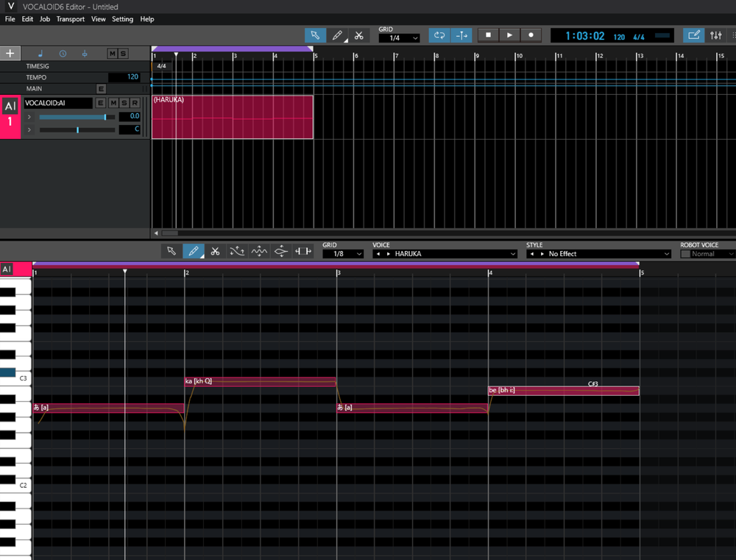Viewport: 736px width, 560px height.
Task: Enable the Robot Voice checkbox
Action: pos(686,254)
